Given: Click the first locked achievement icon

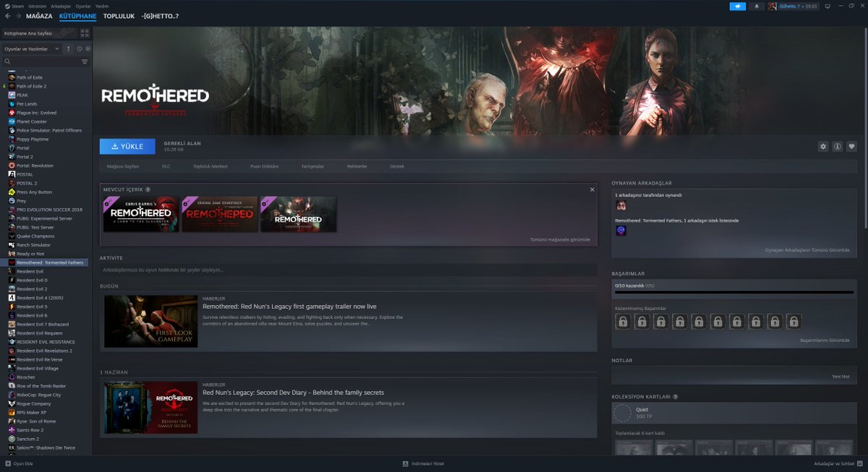Looking at the screenshot, I should [x=623, y=321].
